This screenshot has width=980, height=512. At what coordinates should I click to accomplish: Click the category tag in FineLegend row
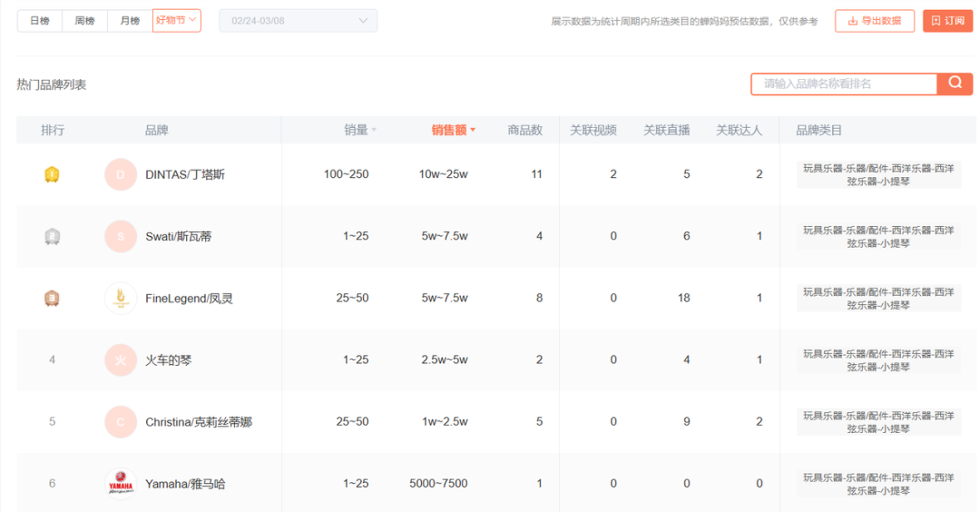pos(878,298)
